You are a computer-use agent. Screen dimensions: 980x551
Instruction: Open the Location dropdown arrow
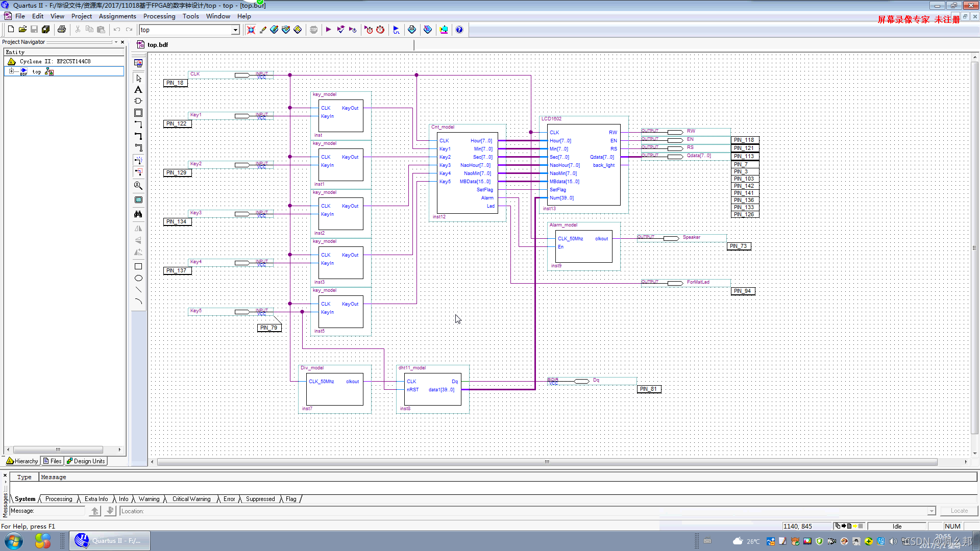(x=932, y=511)
